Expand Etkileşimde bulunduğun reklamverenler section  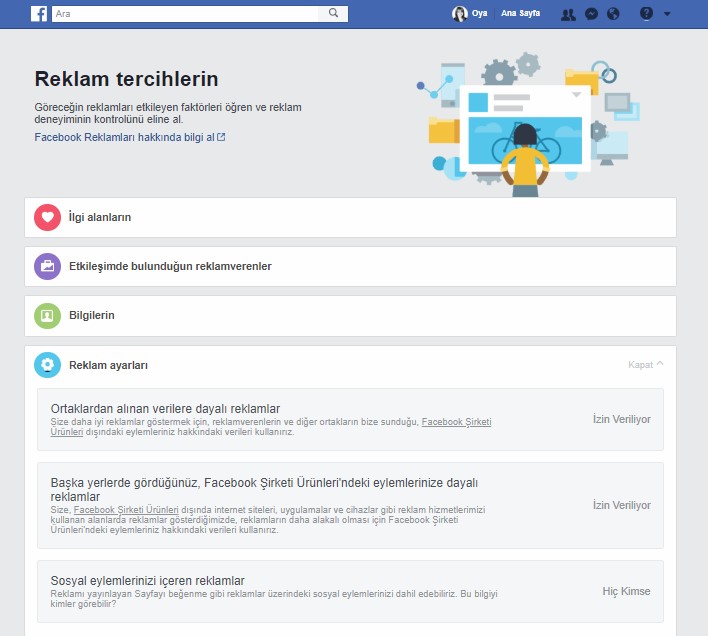[350, 266]
